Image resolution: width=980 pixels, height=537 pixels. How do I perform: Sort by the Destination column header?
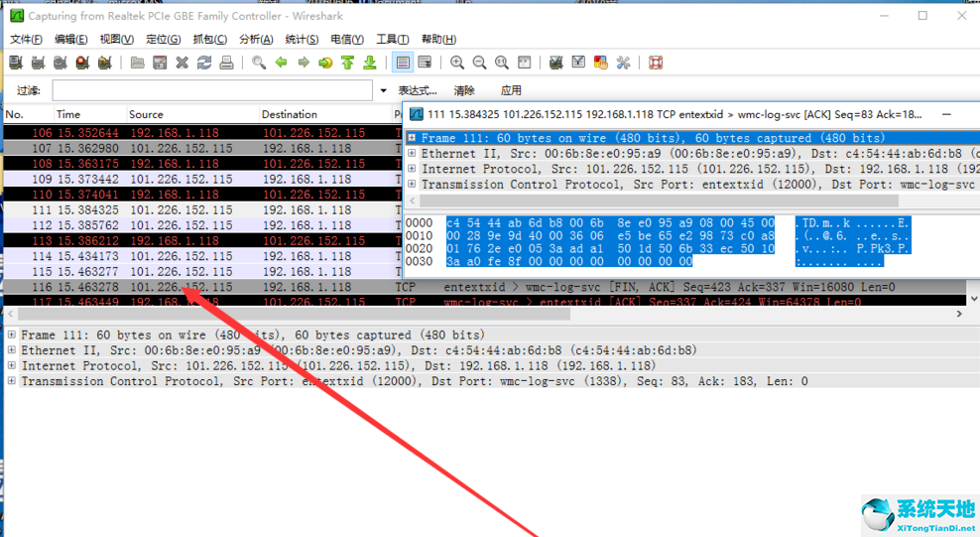tap(325, 114)
